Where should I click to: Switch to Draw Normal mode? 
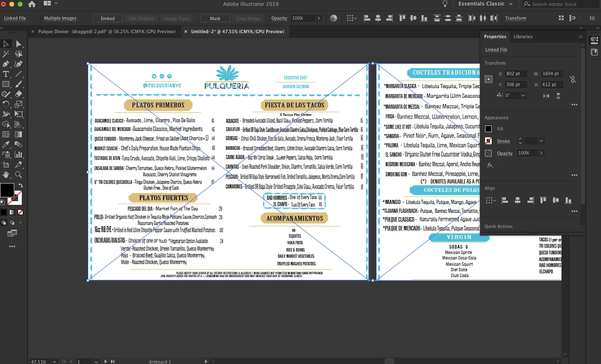4,223
